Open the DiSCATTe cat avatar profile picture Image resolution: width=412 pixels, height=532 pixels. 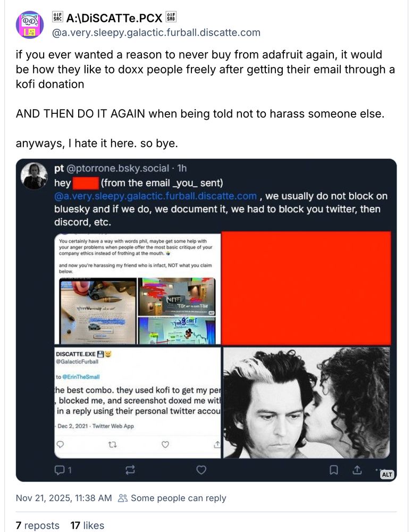pyautogui.click(x=30, y=25)
